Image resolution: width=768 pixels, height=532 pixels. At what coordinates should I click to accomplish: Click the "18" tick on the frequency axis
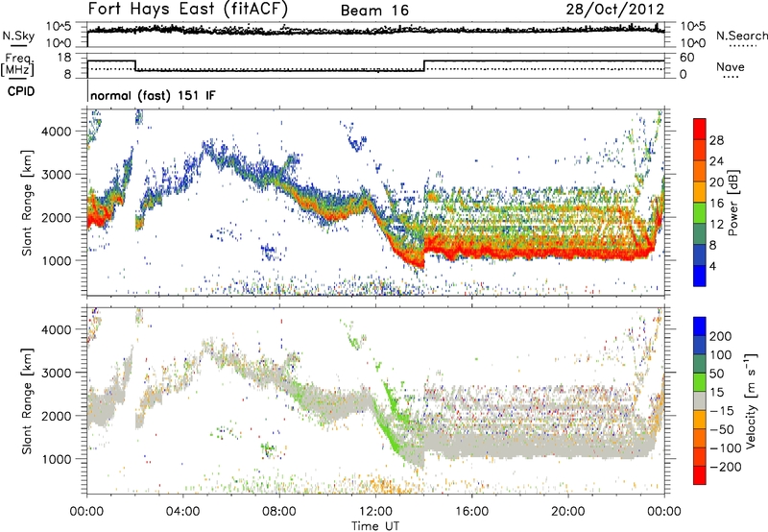point(63,58)
